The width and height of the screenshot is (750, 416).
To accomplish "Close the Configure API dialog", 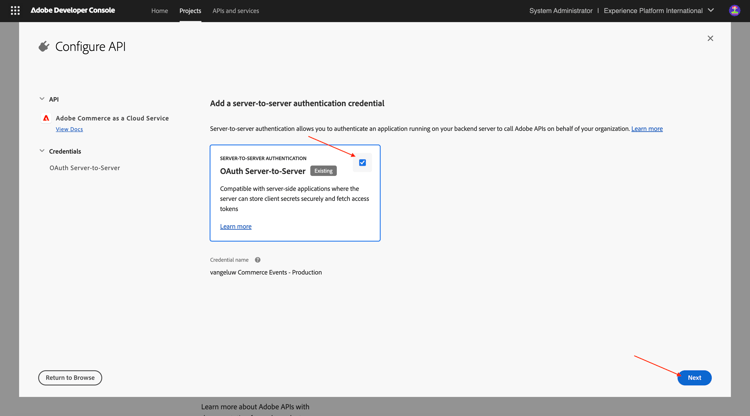I will click(x=710, y=38).
